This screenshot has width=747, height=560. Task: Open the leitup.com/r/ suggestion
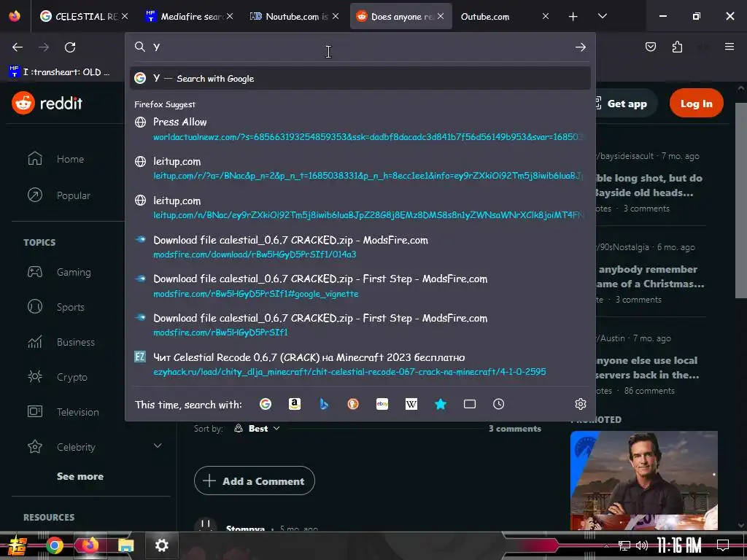[360, 168]
